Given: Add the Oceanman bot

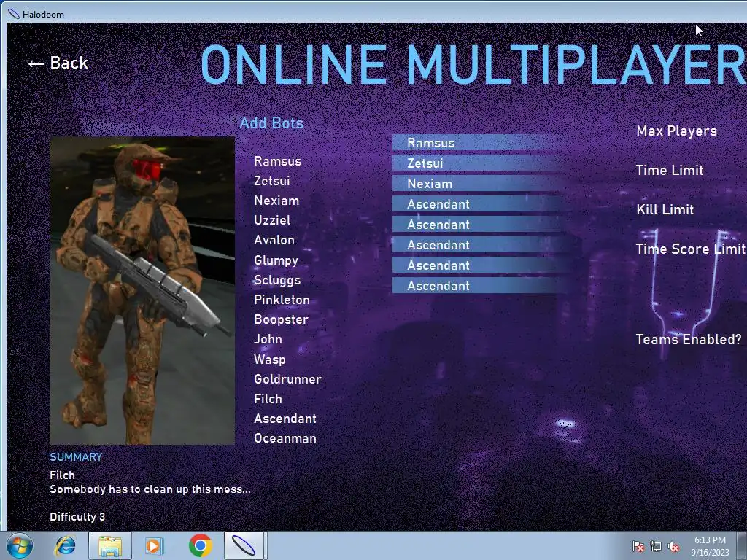Looking at the screenshot, I should pos(285,438).
